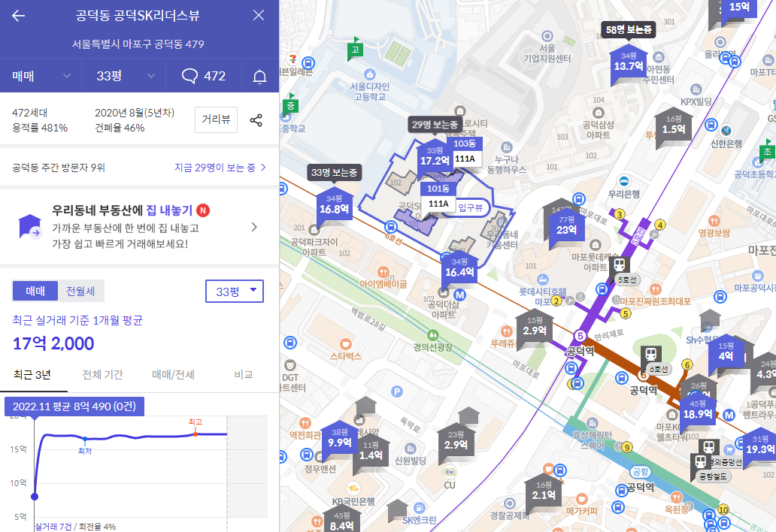Open the 33평 combo box near chart
776x532 pixels.
click(x=235, y=292)
